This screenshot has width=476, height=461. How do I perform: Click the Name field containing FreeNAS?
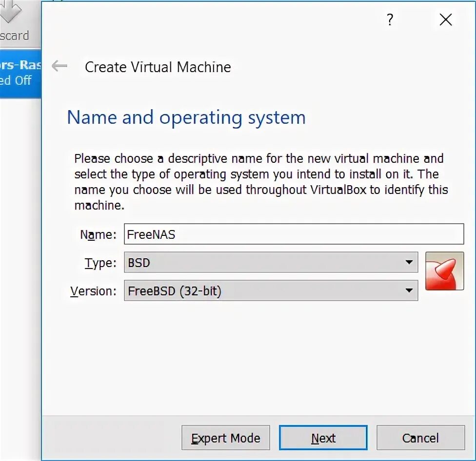tap(294, 234)
